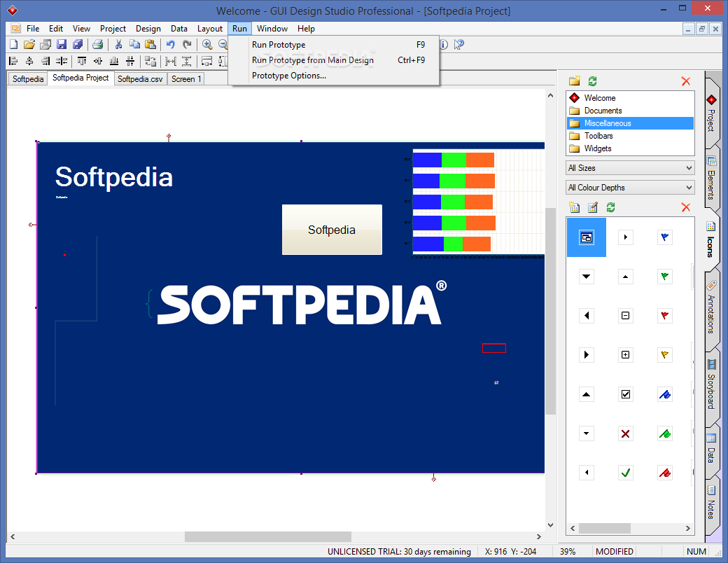The image size is (728, 563).
Task: Select the checked checkbox icon in the icon library
Action: point(626,394)
